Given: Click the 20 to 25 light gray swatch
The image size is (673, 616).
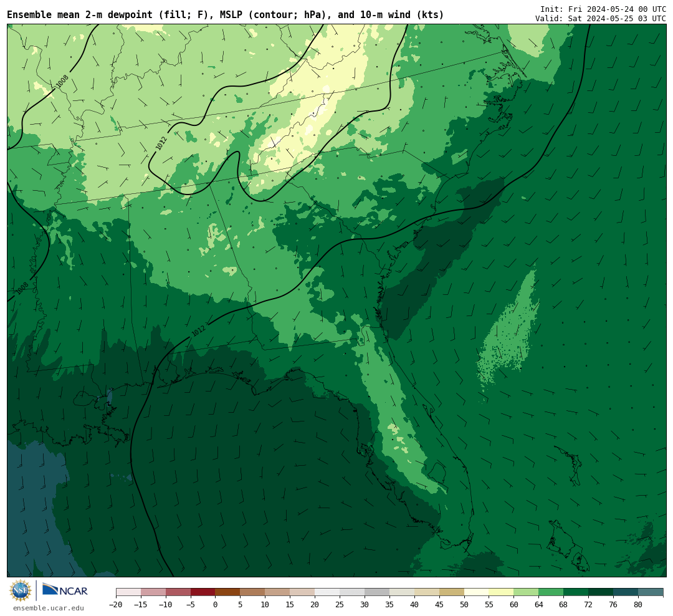Looking at the screenshot, I should pyautogui.click(x=328, y=592).
